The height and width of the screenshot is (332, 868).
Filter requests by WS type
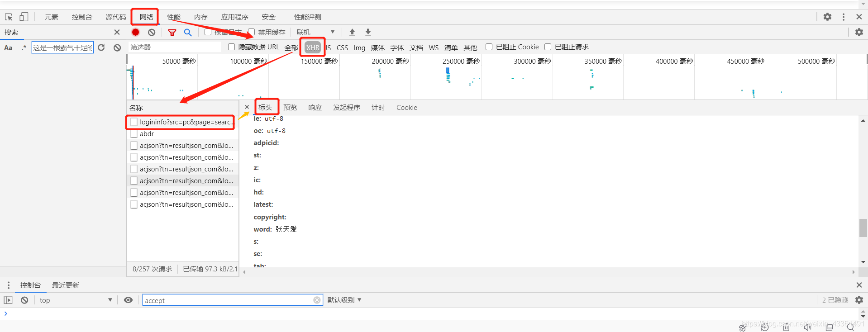(434, 47)
